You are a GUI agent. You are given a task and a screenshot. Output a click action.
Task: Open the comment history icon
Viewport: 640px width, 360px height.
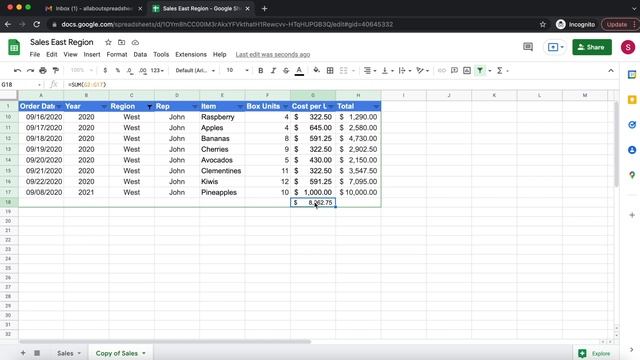[528, 47]
